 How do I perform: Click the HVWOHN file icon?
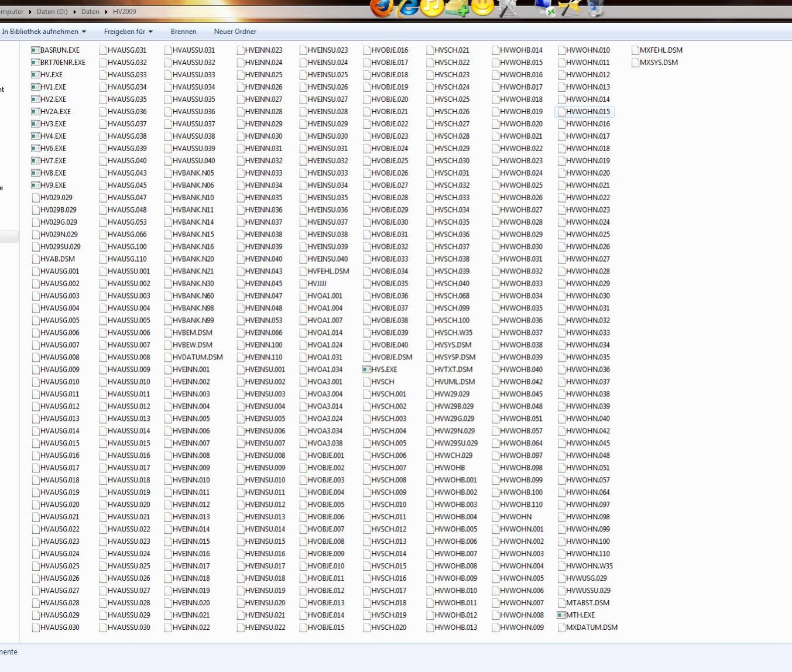click(x=496, y=517)
